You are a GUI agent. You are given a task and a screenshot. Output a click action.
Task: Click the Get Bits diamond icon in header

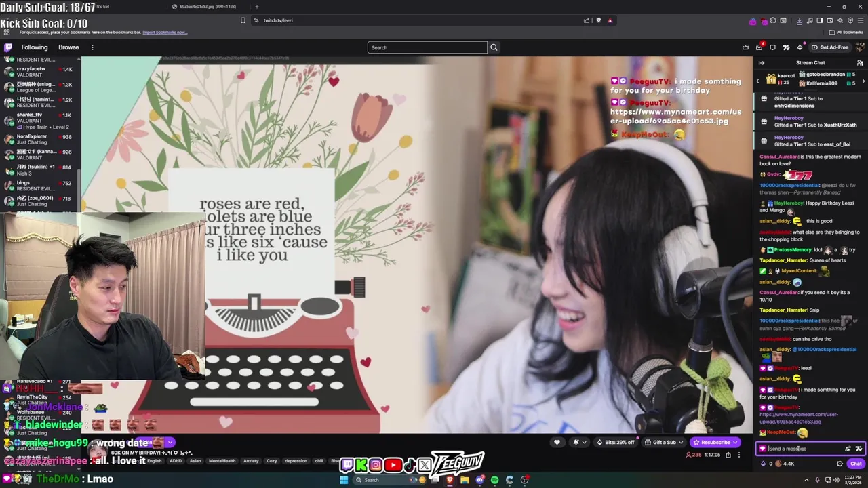800,47
